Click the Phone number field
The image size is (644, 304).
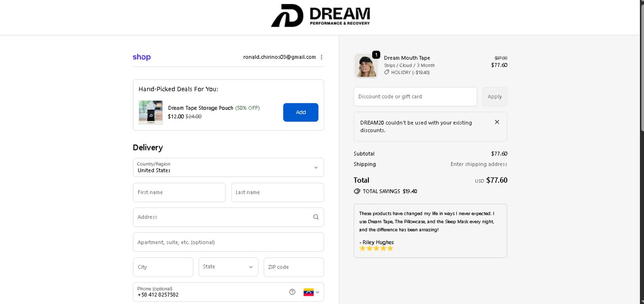tap(228, 292)
